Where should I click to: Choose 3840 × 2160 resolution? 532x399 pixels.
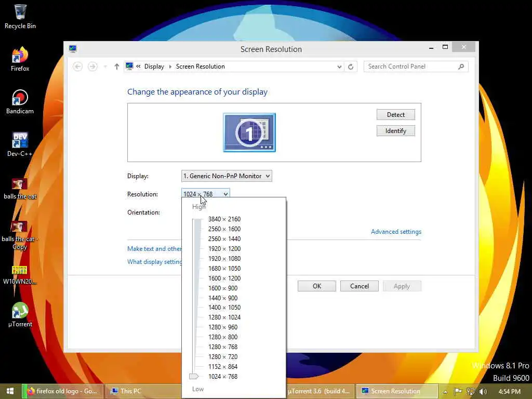(x=224, y=219)
